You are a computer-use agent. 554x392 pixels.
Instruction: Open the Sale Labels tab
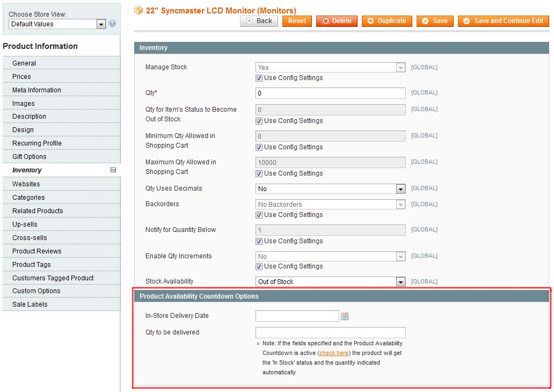click(x=62, y=304)
